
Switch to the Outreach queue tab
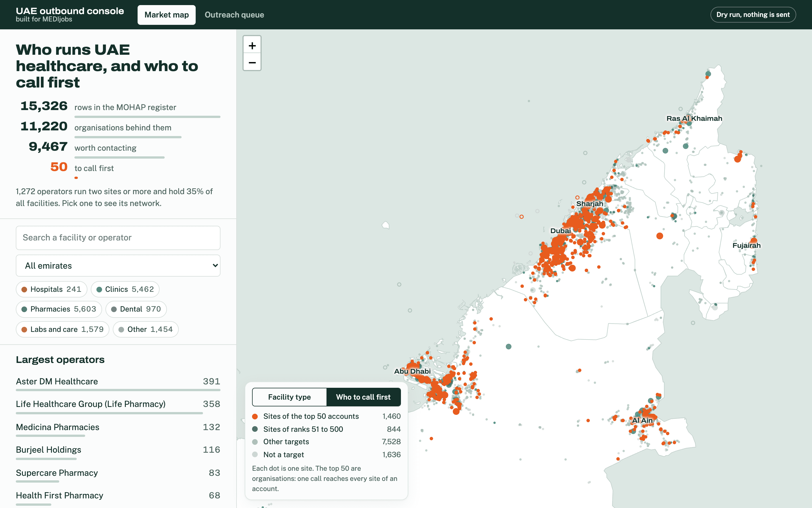pos(234,15)
